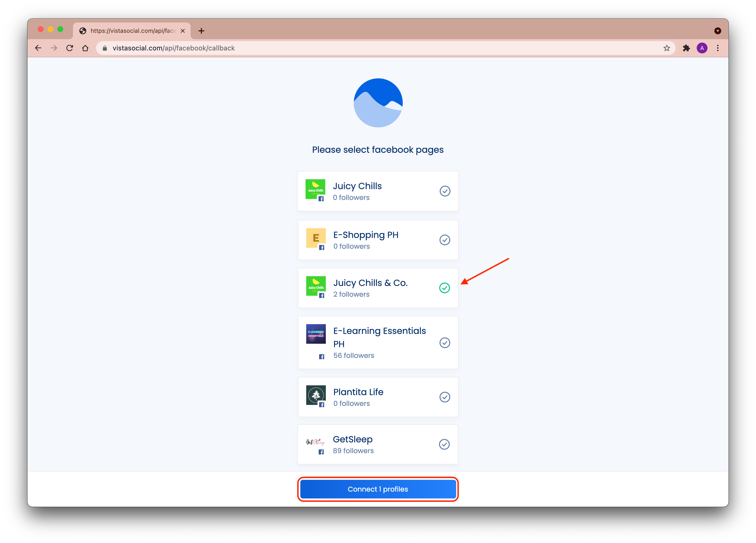
Task: Toggle the Plantita Life page checkmark
Action: tap(445, 397)
